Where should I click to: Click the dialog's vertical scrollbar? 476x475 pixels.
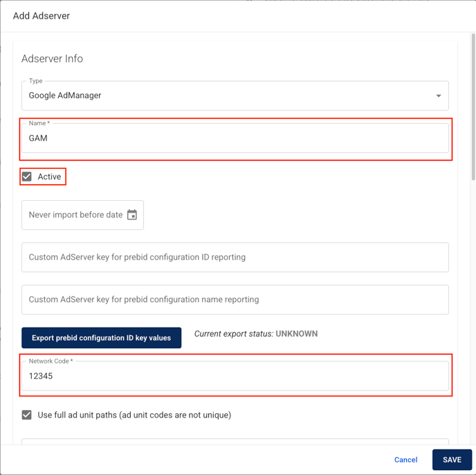point(473,107)
